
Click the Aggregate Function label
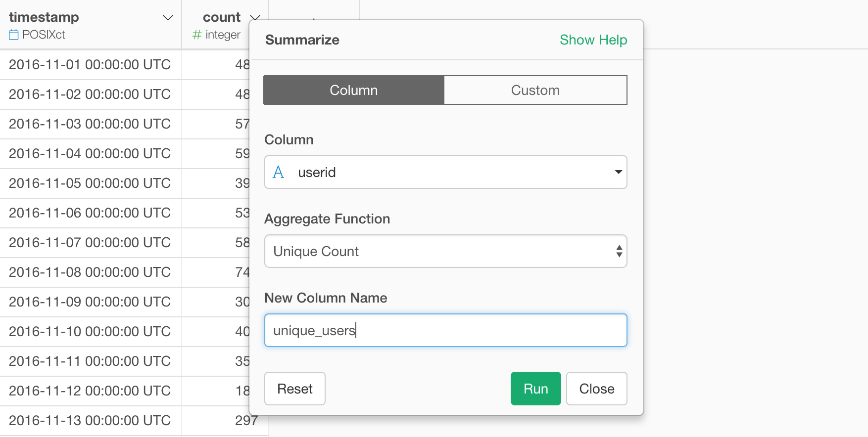tap(327, 219)
